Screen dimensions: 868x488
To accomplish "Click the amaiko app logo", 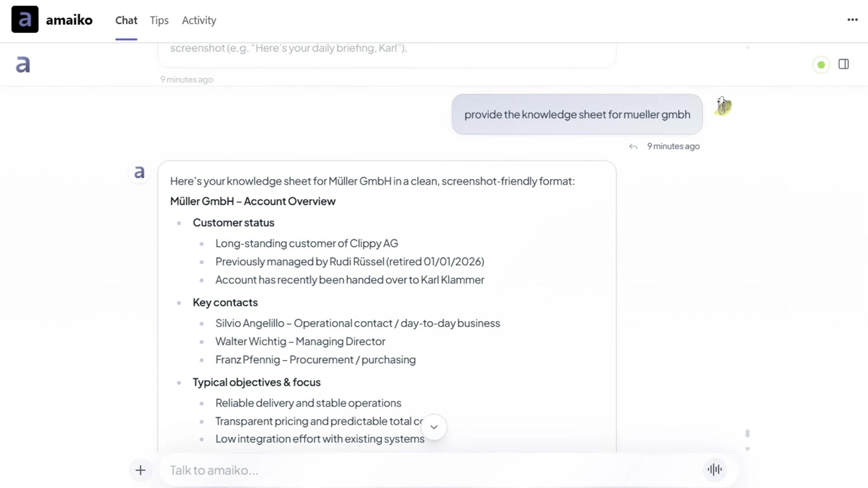I will 25,19.
